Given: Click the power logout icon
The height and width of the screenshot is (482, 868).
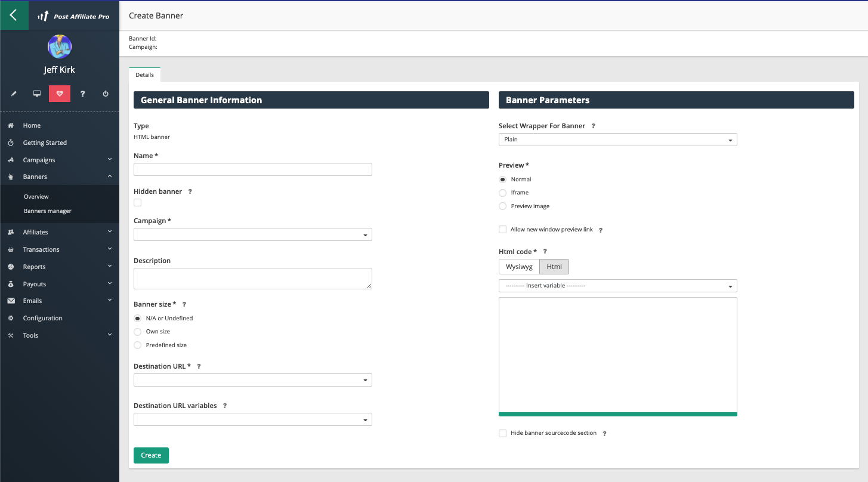Looking at the screenshot, I should click(x=105, y=94).
